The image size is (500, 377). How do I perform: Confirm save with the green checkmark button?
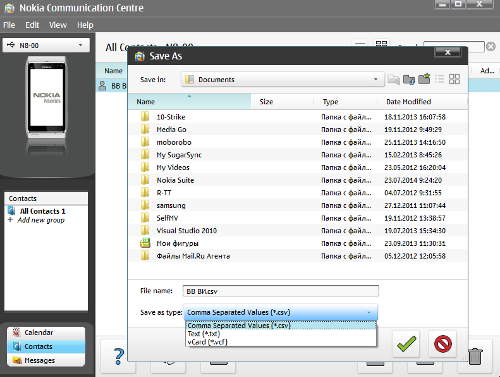tap(406, 344)
